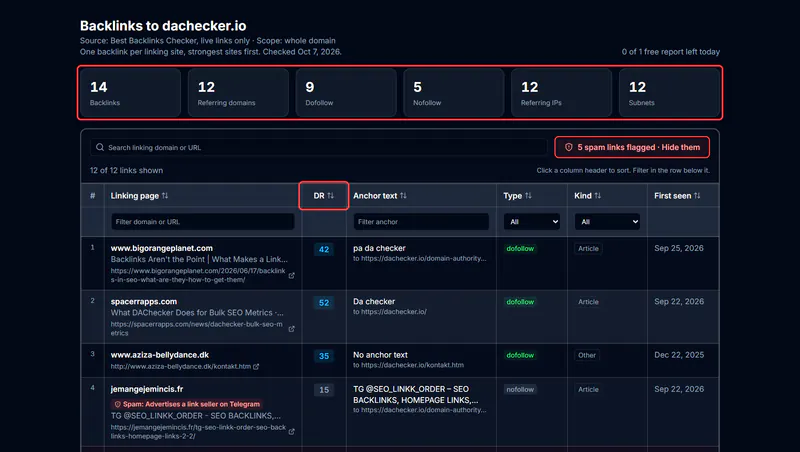Image resolution: width=800 pixels, height=452 pixels.
Task: Click the 12 Referring domains stat card
Action: pos(238,93)
